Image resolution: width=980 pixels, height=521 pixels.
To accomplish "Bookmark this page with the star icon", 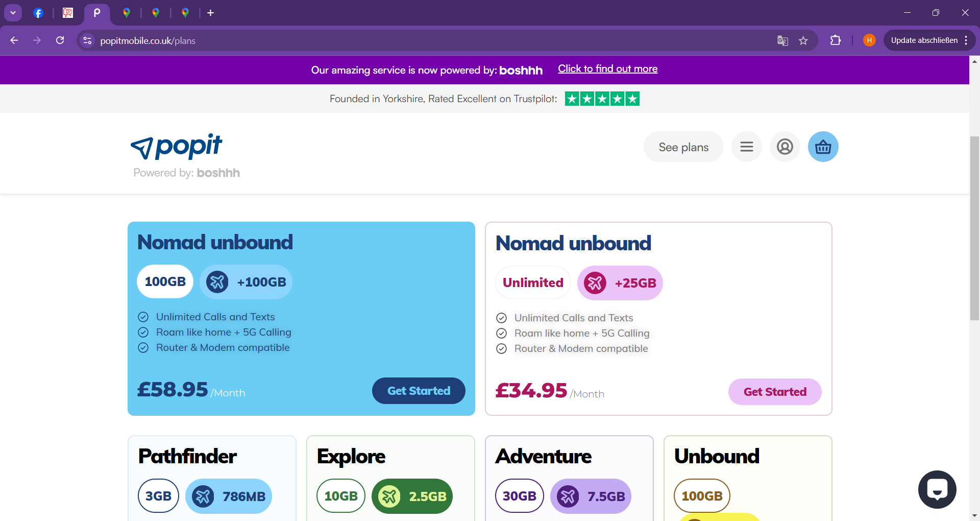I will (x=803, y=41).
